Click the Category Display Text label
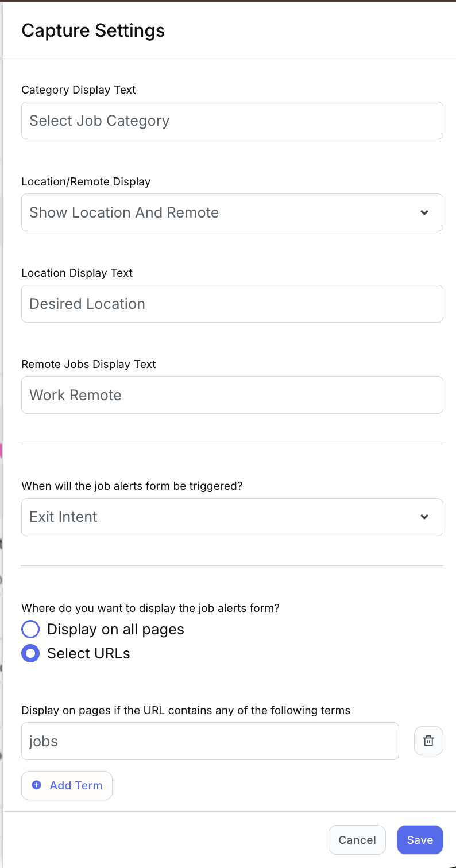Screen dimensions: 456x868 pos(79,90)
